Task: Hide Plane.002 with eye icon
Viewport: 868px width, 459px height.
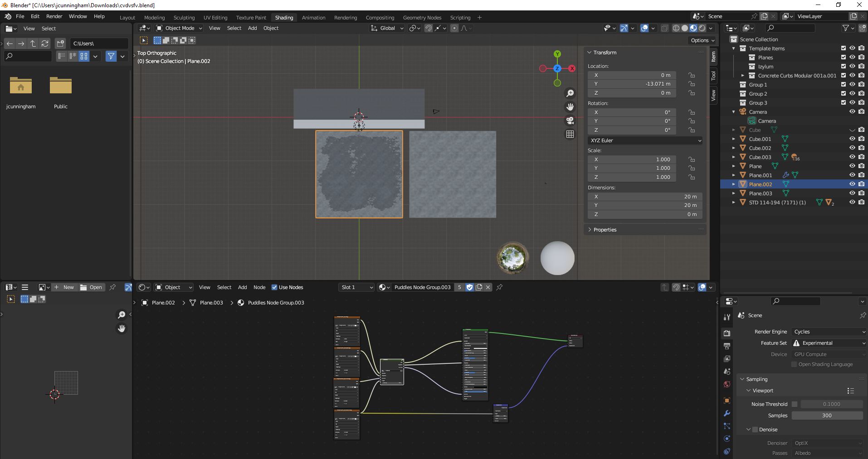Action: point(852,184)
